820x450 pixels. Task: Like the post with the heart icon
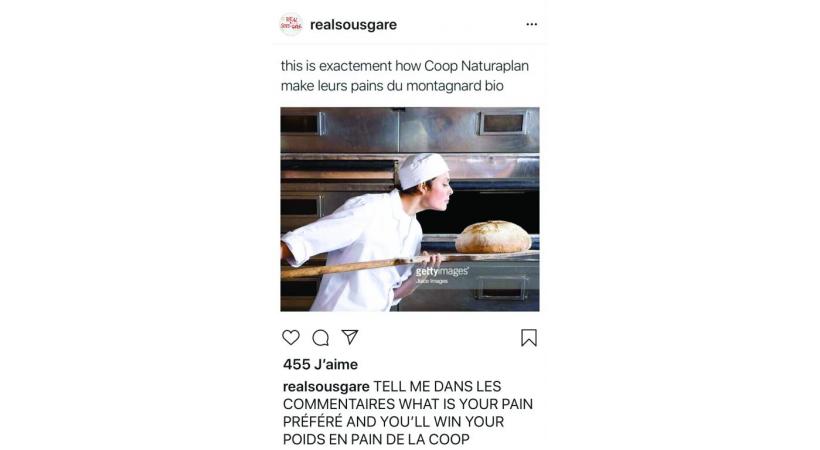coord(291,338)
